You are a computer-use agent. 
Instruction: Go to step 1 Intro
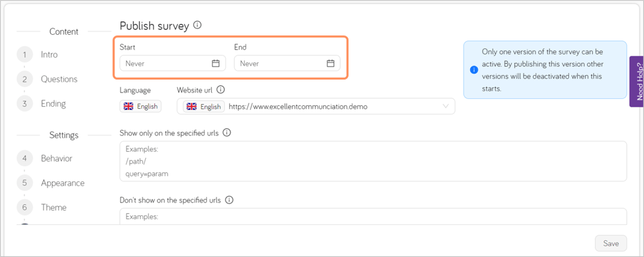[x=49, y=55]
